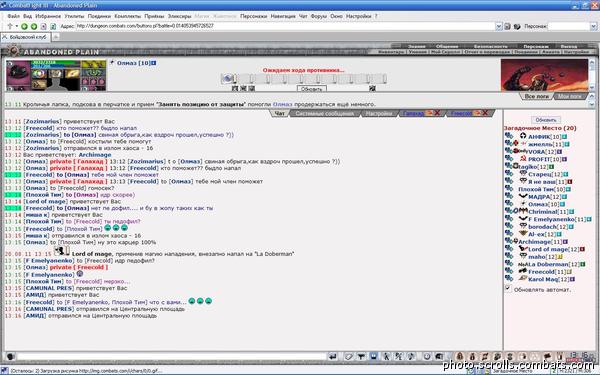Click the second green navigation arrow button
The image size is (600, 375).
(34, 26)
